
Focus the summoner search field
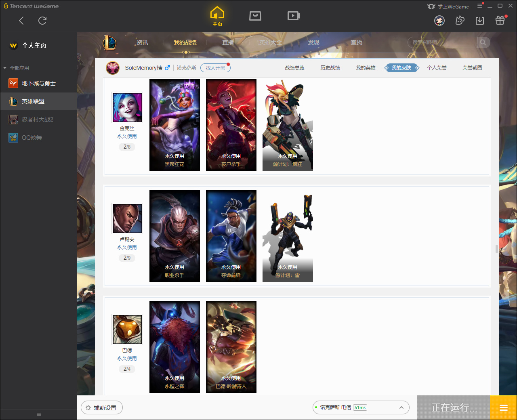tap(443, 42)
